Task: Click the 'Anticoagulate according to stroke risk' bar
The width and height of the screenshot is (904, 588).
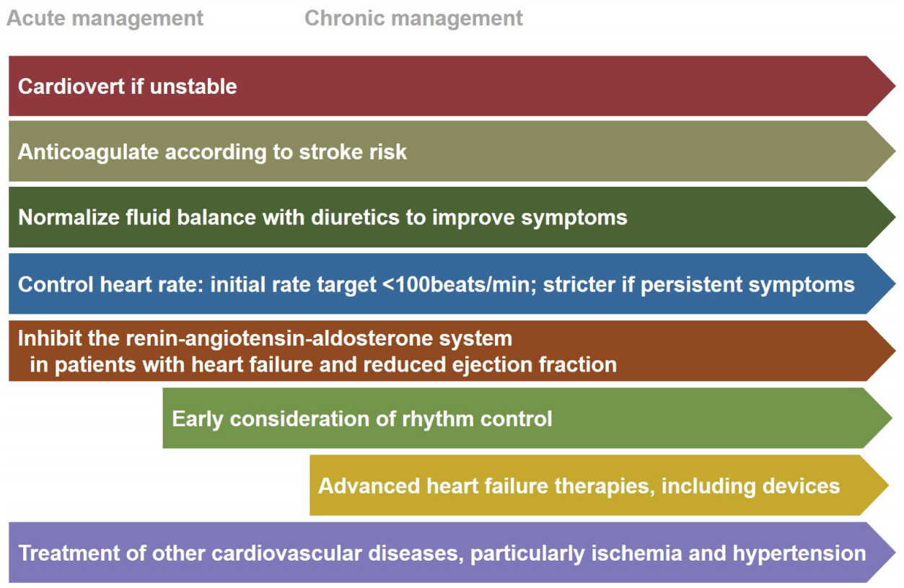Action: [452, 152]
